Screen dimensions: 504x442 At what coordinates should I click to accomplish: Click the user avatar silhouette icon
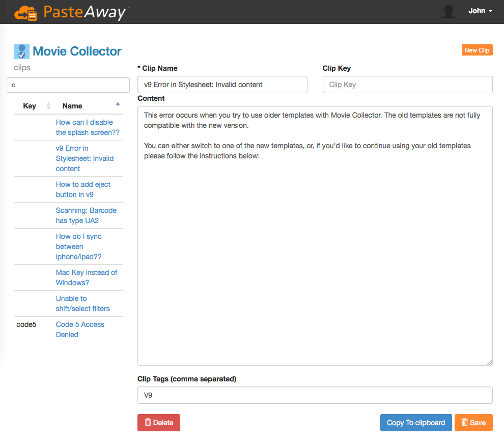click(x=449, y=11)
